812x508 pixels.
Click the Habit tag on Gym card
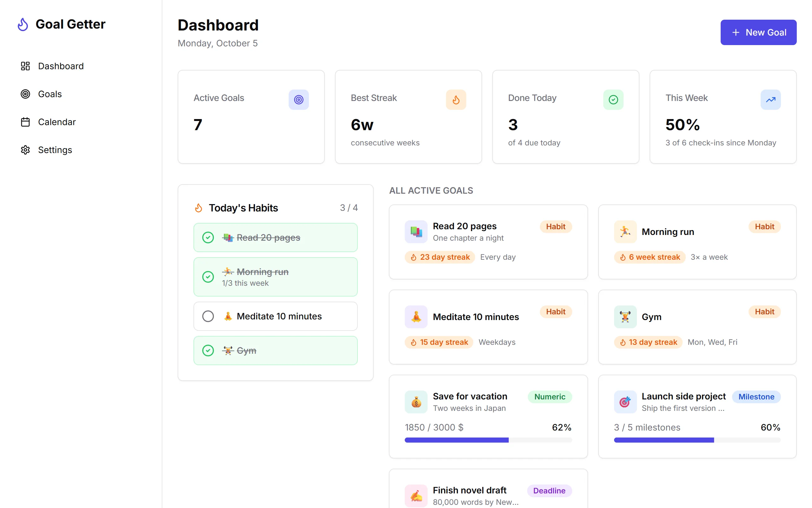764,312
